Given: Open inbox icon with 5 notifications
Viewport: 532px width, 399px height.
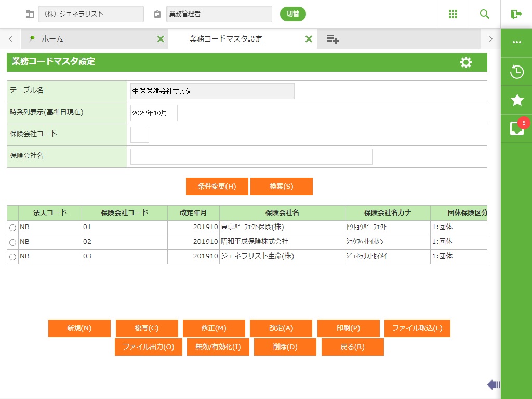Looking at the screenshot, I should 516,128.
